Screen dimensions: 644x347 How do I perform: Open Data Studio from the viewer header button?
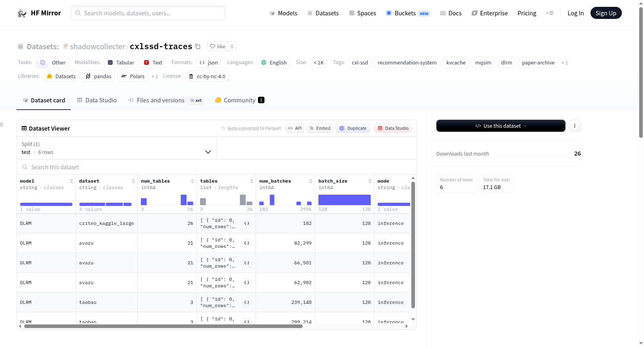[x=393, y=128]
